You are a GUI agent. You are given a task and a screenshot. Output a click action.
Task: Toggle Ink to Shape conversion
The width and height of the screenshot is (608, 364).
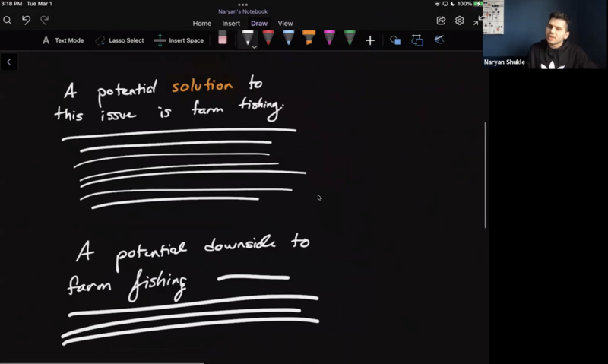pyautogui.click(x=417, y=40)
